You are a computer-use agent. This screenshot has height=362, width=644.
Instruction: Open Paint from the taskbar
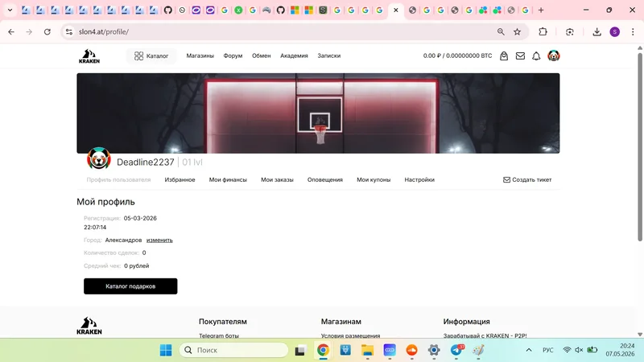478,350
